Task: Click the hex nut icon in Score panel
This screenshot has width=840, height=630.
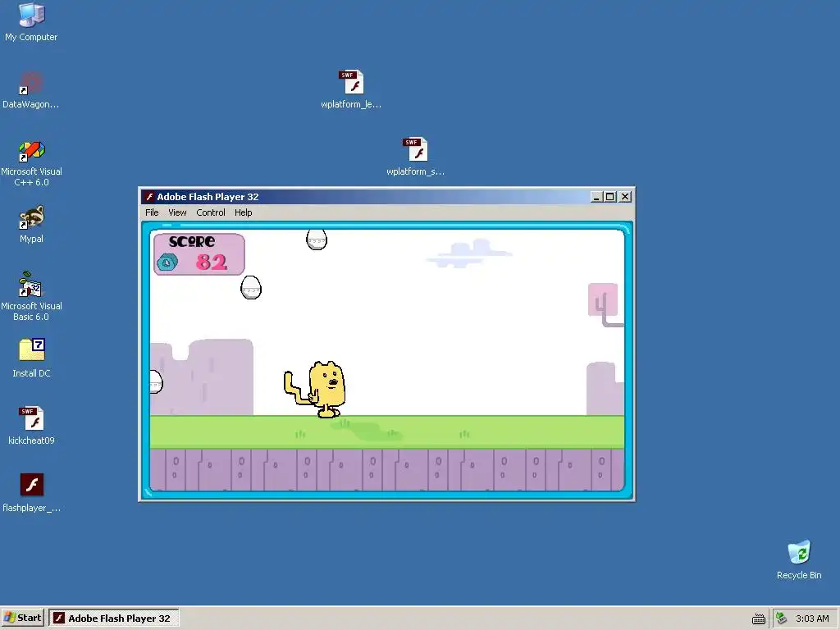Action: tap(167, 262)
